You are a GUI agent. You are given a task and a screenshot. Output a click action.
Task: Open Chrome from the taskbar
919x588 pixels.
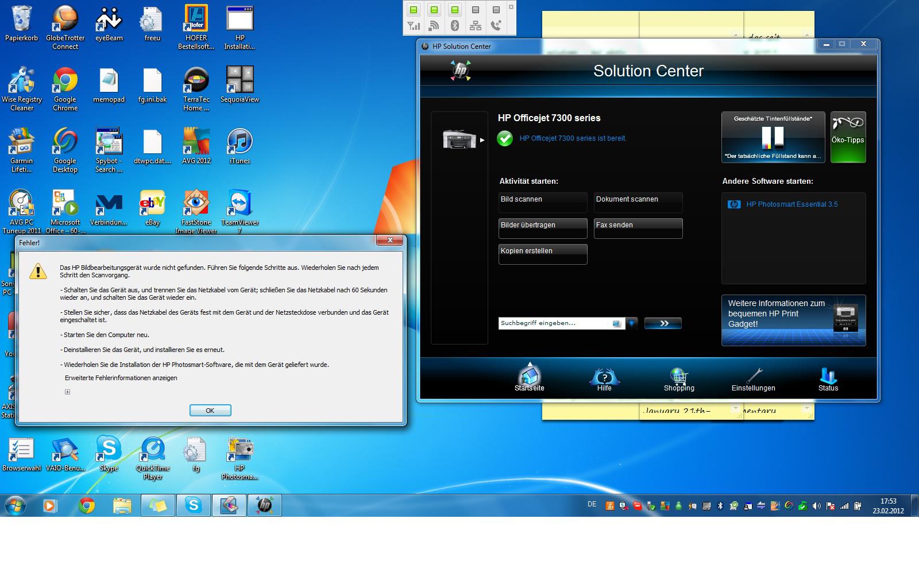click(x=87, y=505)
